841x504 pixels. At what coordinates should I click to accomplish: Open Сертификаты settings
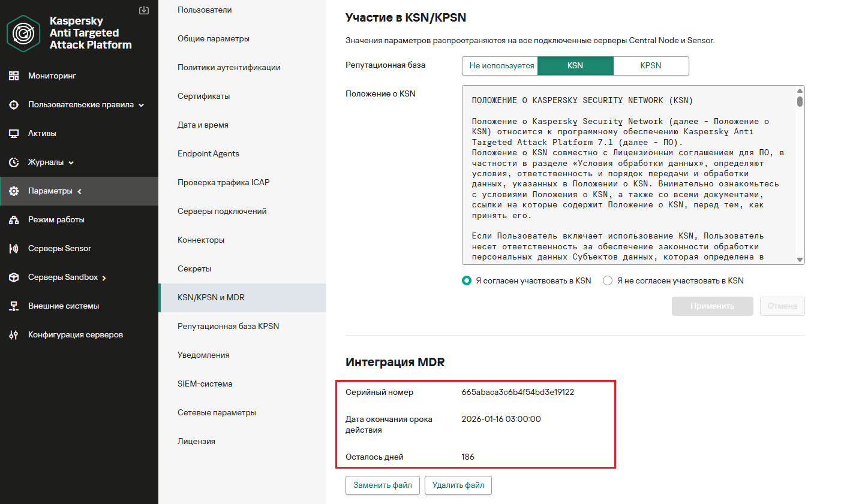[242, 96]
